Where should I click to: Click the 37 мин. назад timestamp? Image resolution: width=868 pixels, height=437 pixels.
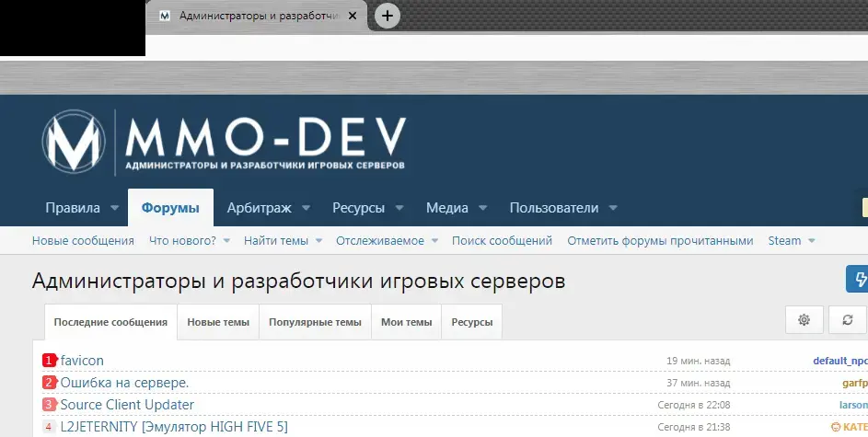(x=698, y=383)
